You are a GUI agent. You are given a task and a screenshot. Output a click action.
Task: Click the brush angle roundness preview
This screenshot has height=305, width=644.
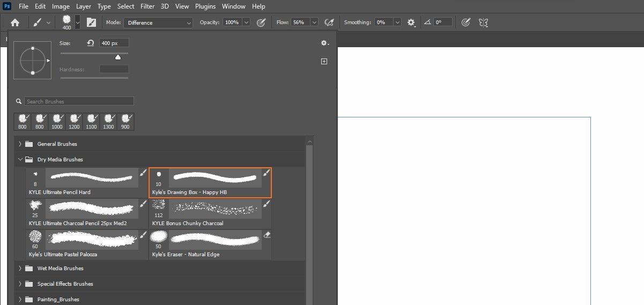[33, 61]
